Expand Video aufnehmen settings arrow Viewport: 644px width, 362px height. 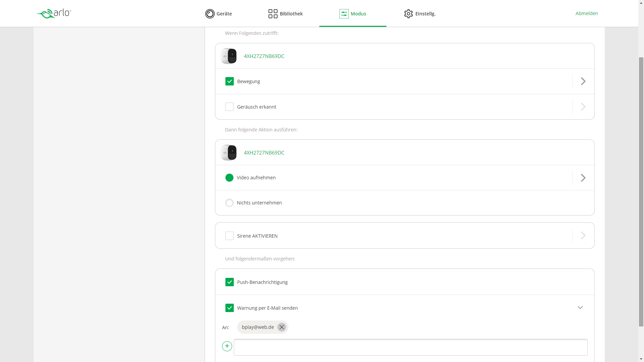583,178
